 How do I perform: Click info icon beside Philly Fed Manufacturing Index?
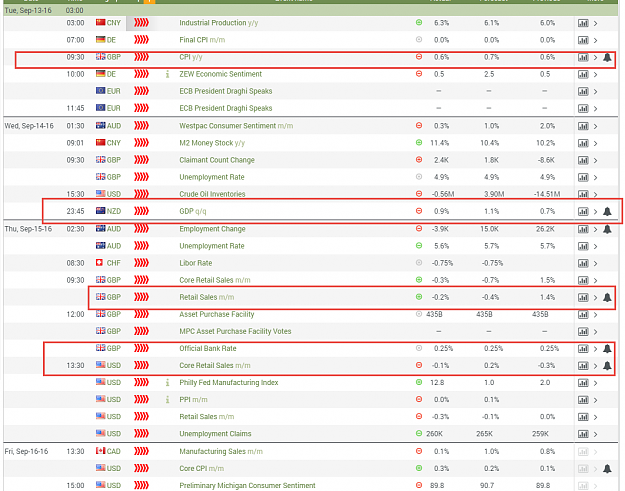[167, 383]
